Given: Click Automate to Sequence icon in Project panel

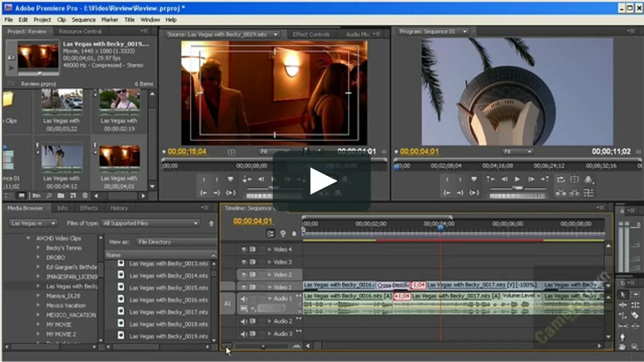Looking at the screenshot, I should [x=37, y=196].
